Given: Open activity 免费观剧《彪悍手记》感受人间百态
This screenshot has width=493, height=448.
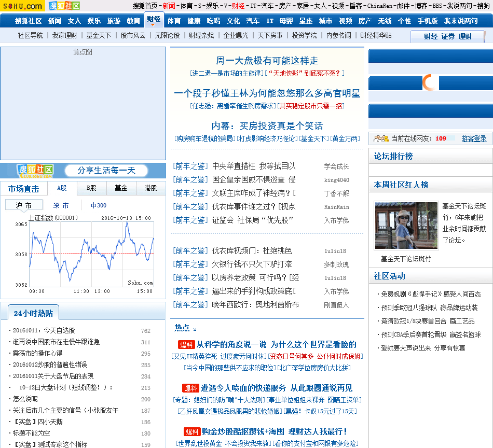Looking at the screenshot, I should tap(431, 294).
